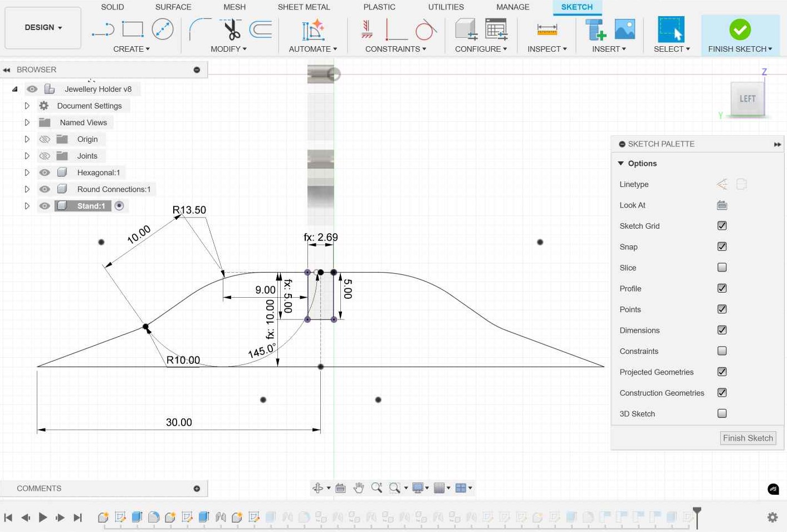Click the timeline end marker
Viewport: 787px width, 532px height.
click(x=697, y=516)
